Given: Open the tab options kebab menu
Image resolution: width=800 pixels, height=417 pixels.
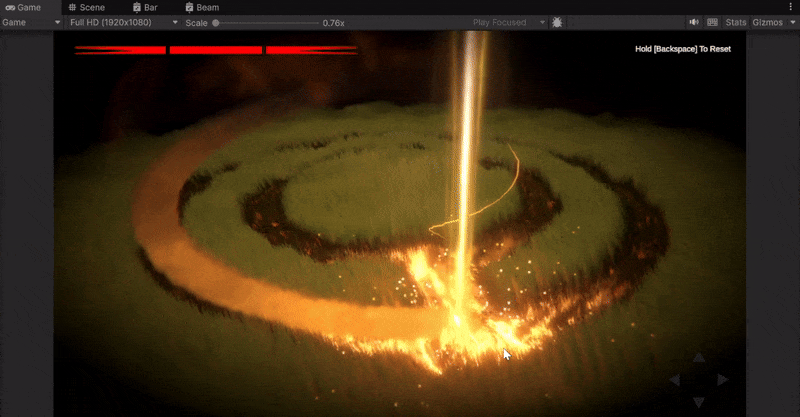Looking at the screenshot, I should (790, 7).
